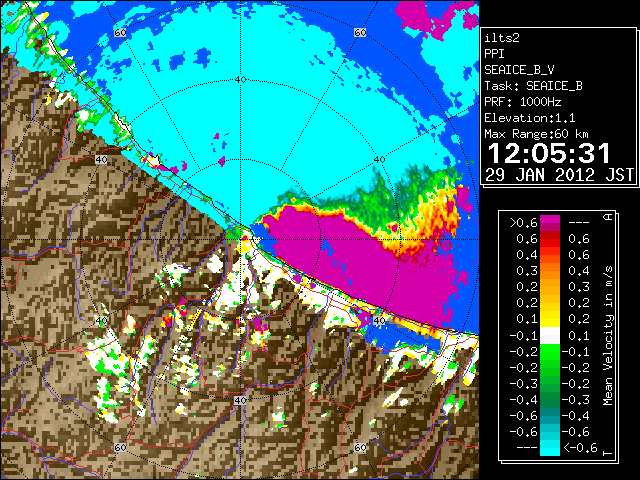The image size is (640, 480).
Task: Click the cyan swatch at the legend bottom
Action: 550,447
